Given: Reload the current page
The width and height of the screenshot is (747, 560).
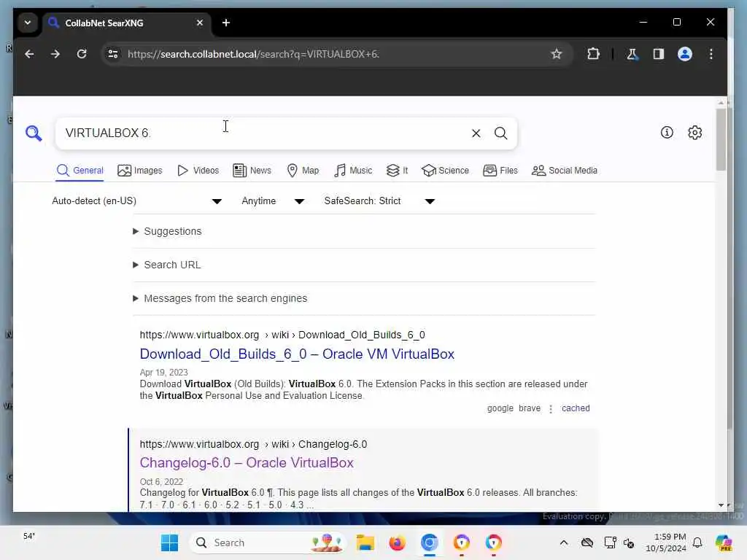Looking at the screenshot, I should [82, 54].
